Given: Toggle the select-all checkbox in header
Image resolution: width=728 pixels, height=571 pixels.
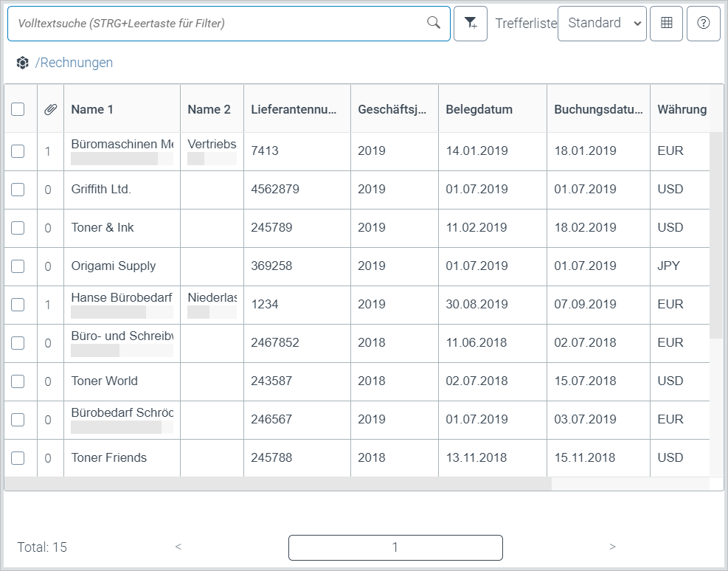Looking at the screenshot, I should point(18,109).
